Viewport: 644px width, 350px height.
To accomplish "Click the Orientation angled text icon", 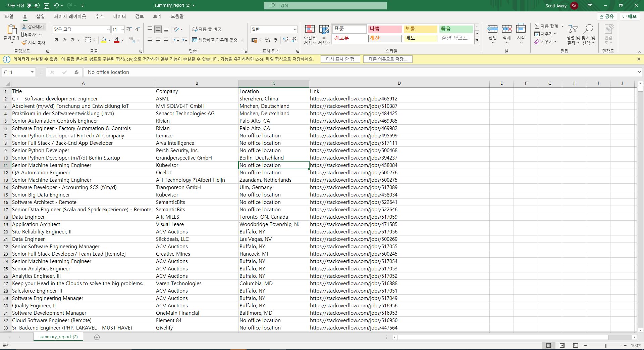I will coord(176,29).
